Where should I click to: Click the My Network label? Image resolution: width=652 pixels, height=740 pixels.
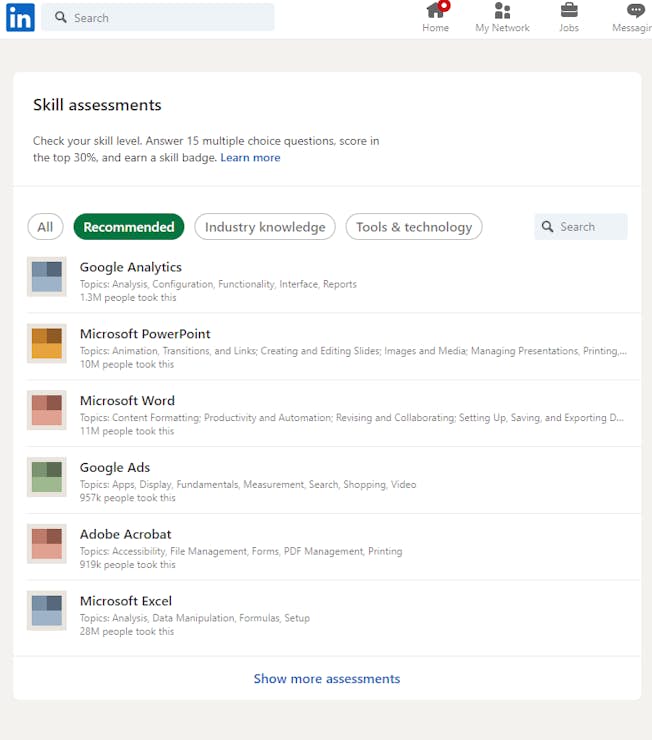[x=502, y=28]
